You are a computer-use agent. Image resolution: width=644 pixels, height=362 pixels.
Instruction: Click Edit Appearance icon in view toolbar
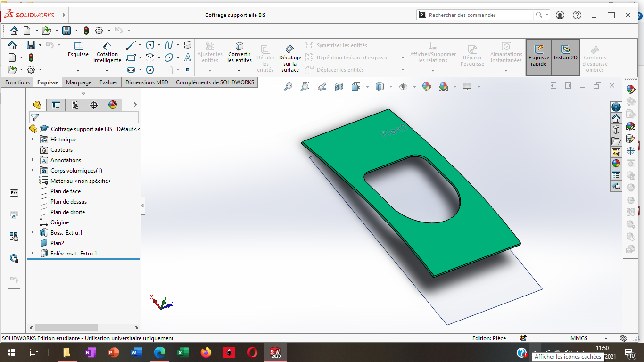tap(427, 87)
